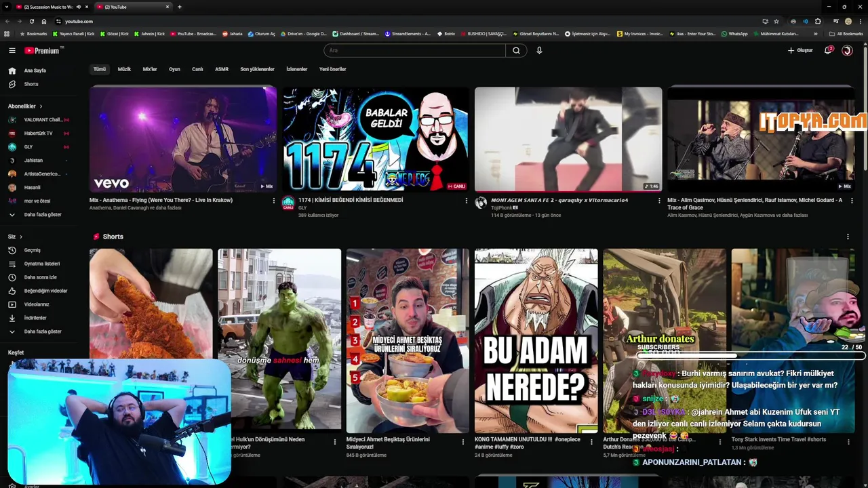This screenshot has height=488, width=868.
Task: Open the account avatar menu
Action: tap(847, 50)
